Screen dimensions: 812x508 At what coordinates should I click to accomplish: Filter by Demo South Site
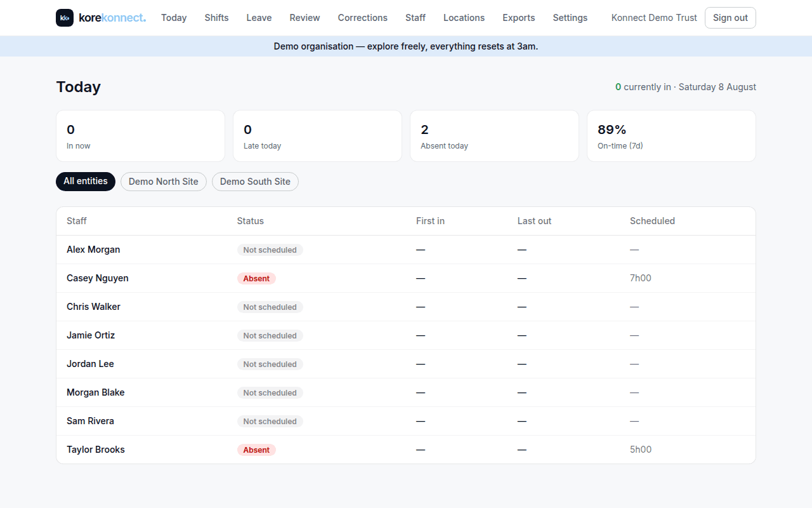tap(255, 182)
